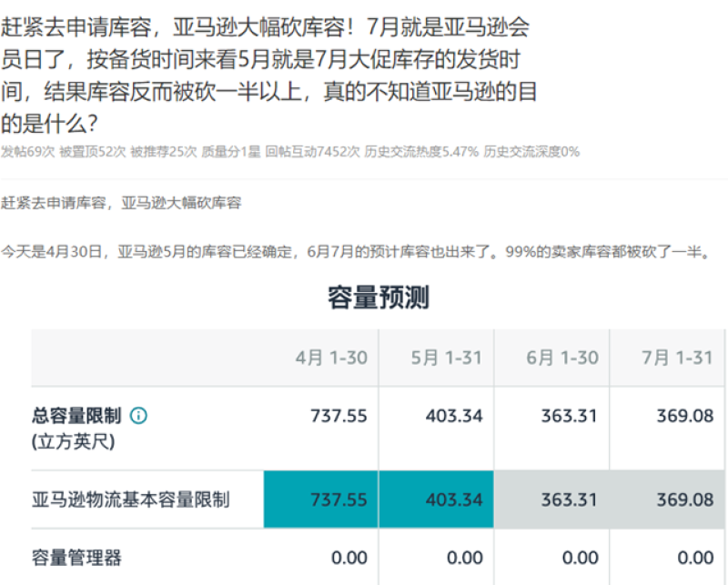This screenshot has height=585, width=728.
Task: Click the info icon beside 总容量限制
Action: (x=138, y=416)
